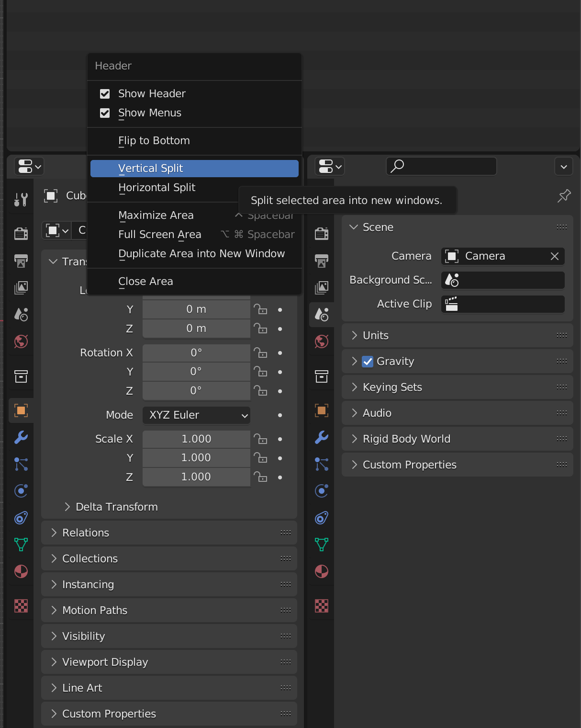
Task: Click the Location Z value field
Action: point(197,329)
